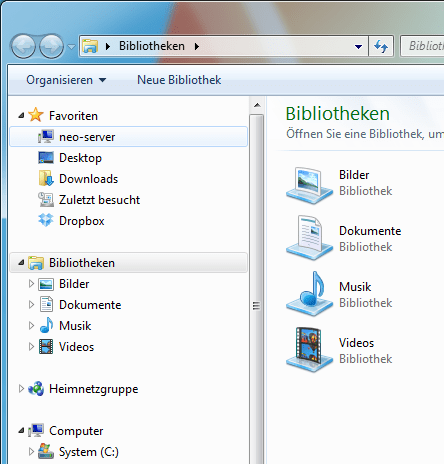Image resolution: width=444 pixels, height=464 pixels.
Task: Open the Musik library large icon
Action: point(309,294)
